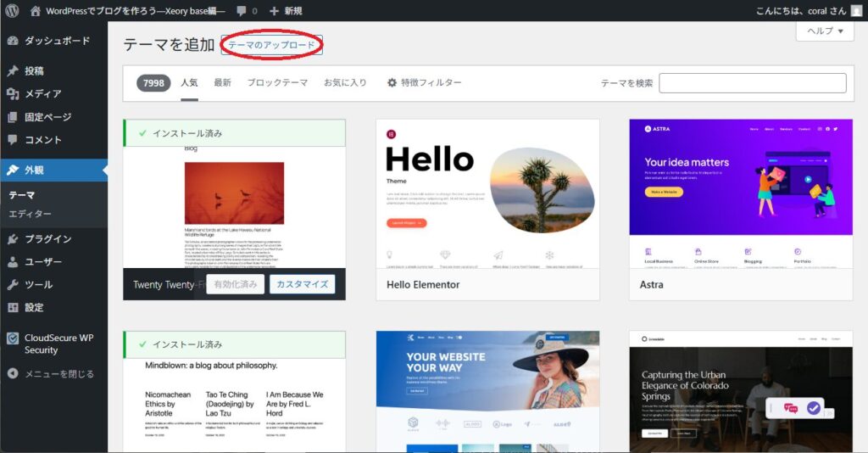Click the 設定 settings icon in sidebar

(13, 307)
